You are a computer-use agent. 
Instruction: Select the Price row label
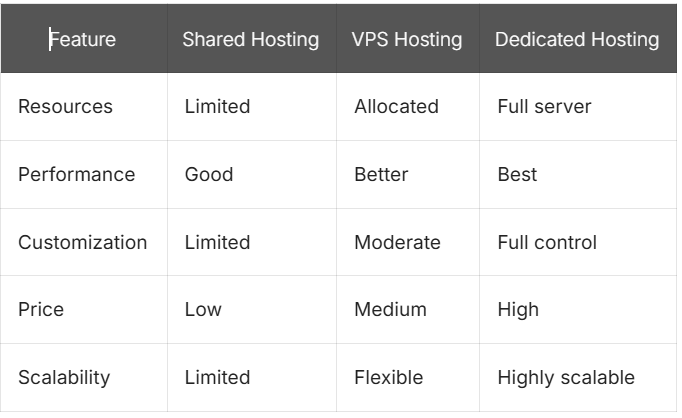(39, 310)
